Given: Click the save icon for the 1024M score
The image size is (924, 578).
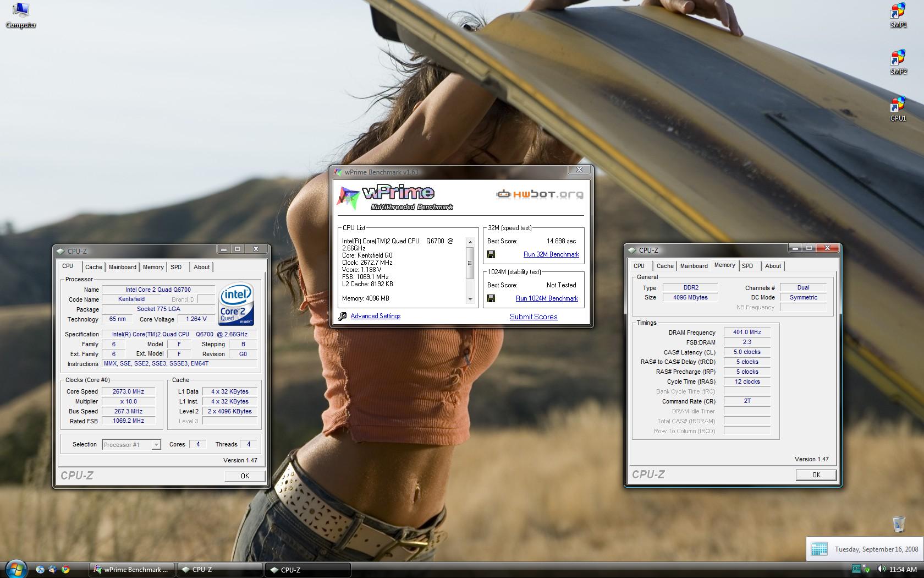Looking at the screenshot, I should (x=491, y=298).
